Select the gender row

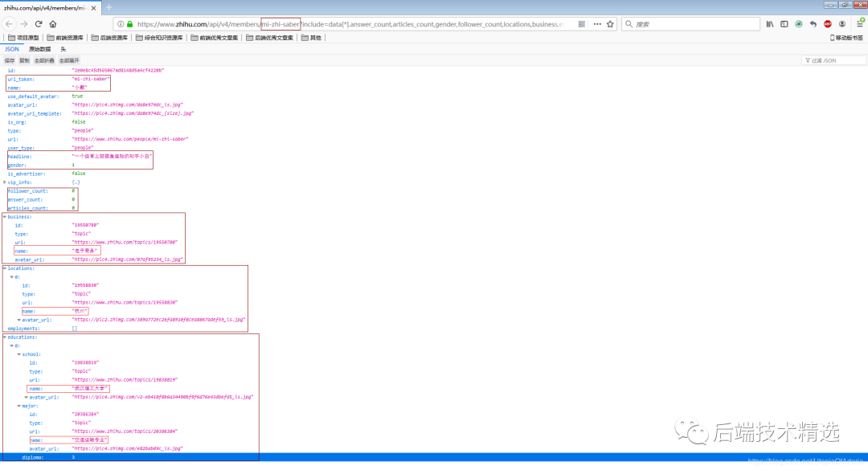pyautogui.click(x=434, y=165)
